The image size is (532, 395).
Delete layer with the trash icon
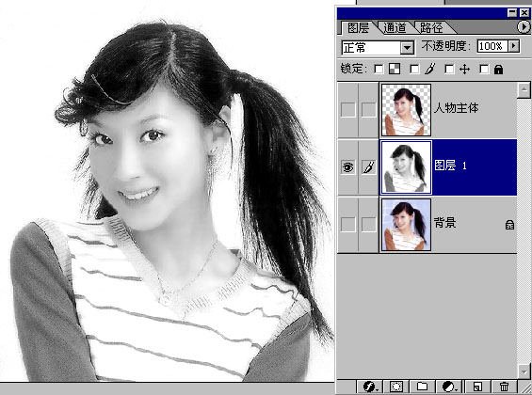(504, 387)
